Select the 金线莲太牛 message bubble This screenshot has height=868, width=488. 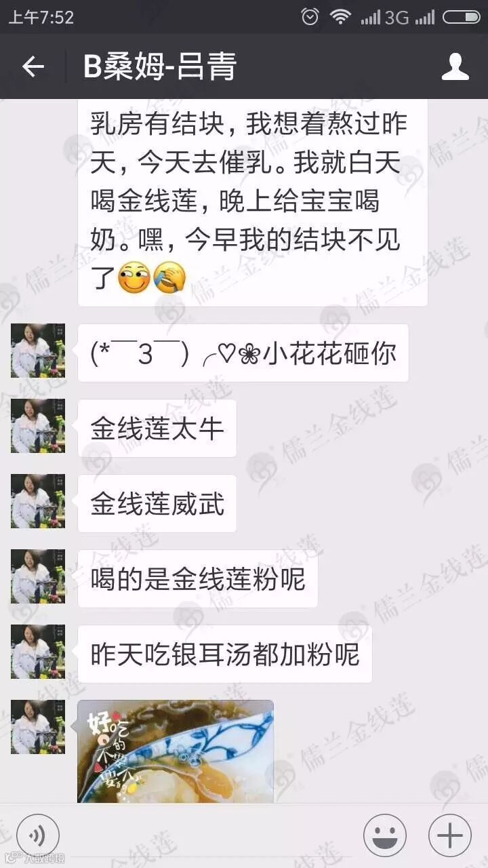[x=157, y=428]
